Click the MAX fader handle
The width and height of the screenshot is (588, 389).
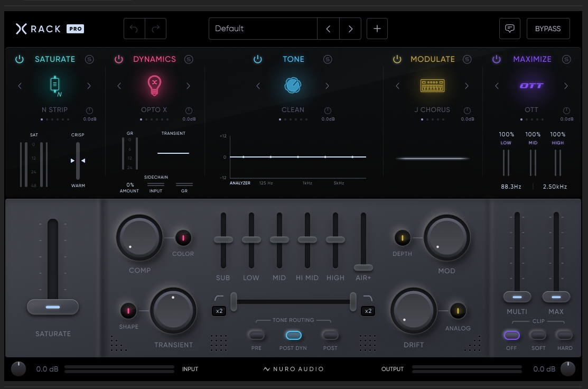(556, 297)
